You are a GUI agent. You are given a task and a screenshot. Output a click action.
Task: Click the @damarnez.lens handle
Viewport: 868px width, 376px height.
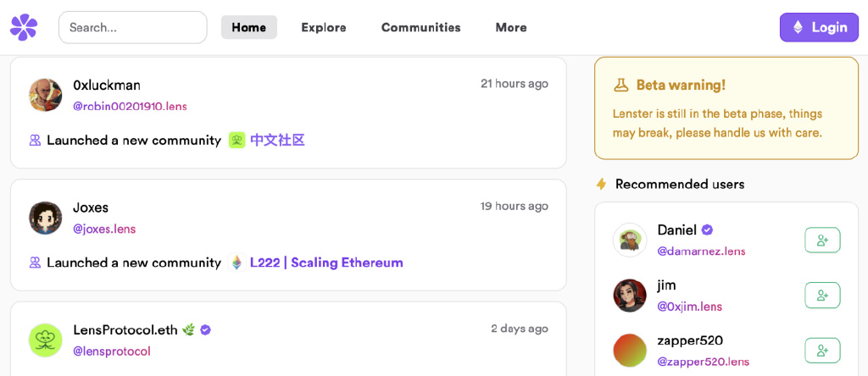(701, 251)
